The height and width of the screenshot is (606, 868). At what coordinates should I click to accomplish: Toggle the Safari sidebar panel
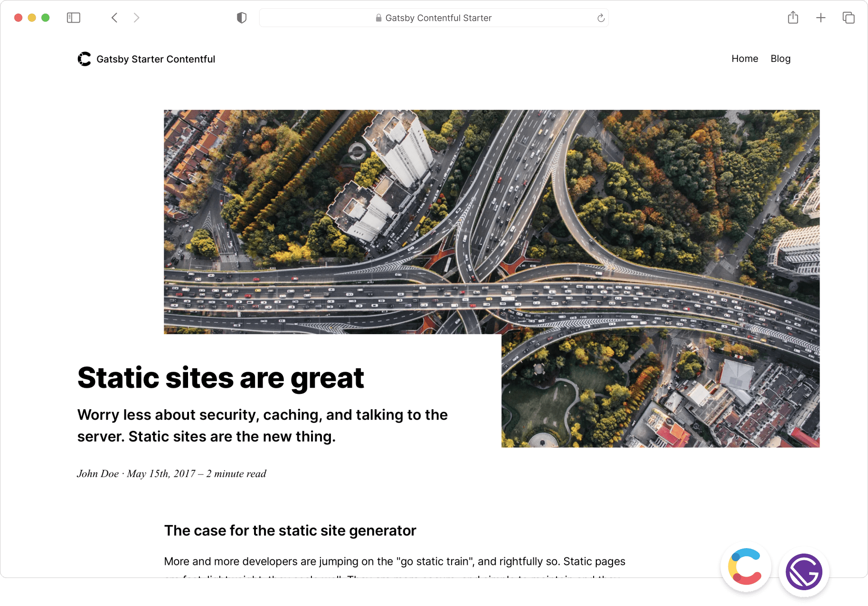point(73,18)
